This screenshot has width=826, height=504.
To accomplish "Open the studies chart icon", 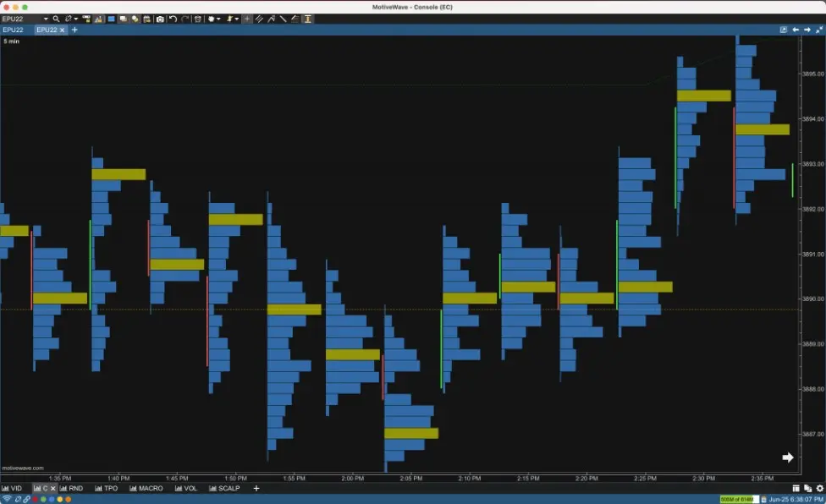I will [x=98, y=19].
